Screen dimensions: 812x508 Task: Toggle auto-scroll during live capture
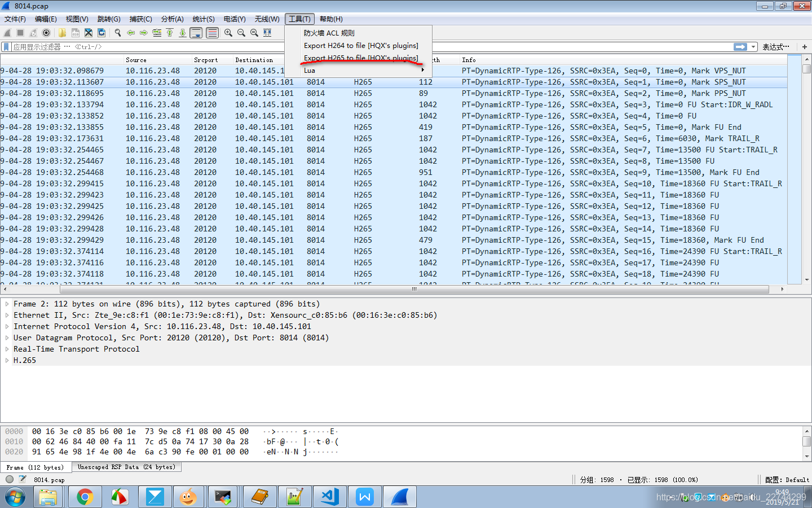click(196, 33)
